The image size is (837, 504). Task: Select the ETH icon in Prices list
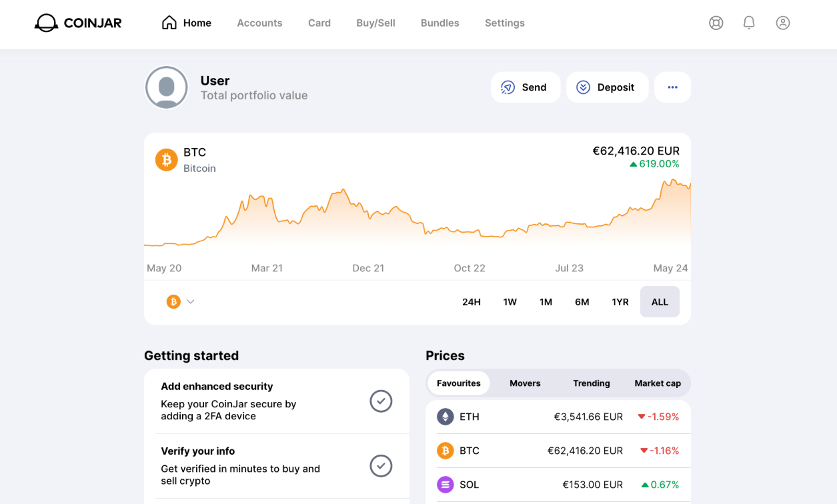pos(445,416)
